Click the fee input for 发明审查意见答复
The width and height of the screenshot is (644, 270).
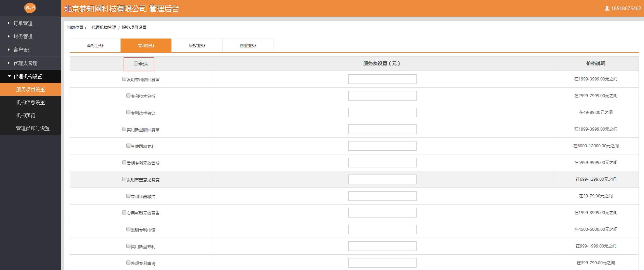click(382, 179)
